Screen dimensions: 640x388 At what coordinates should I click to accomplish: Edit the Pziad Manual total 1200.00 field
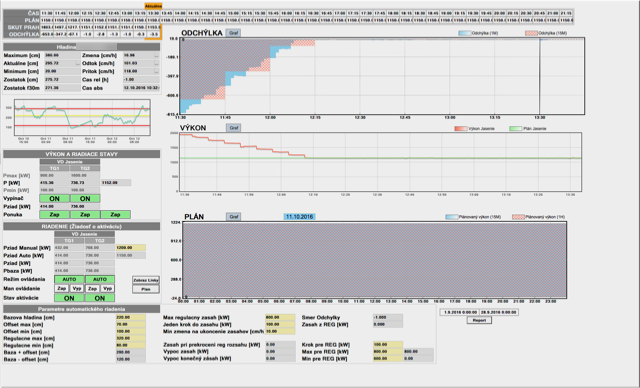click(x=131, y=248)
